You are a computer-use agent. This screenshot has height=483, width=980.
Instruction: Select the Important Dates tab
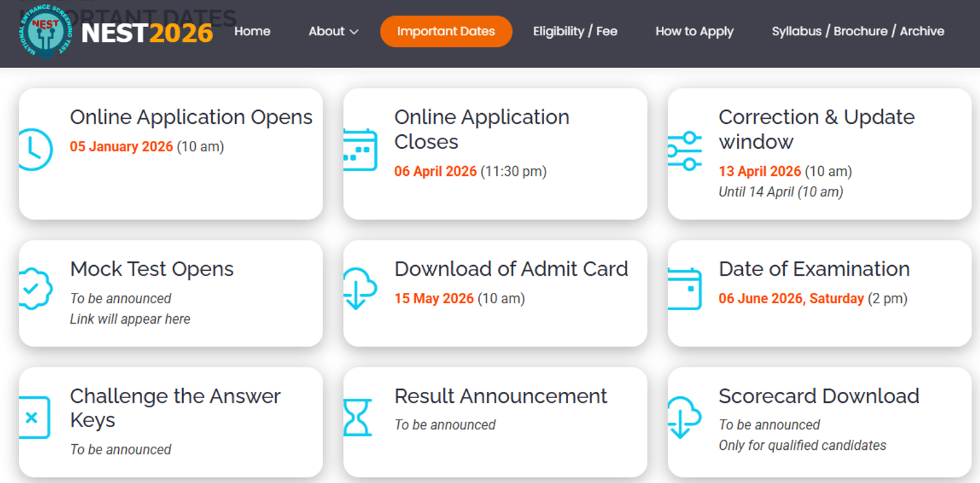446,31
